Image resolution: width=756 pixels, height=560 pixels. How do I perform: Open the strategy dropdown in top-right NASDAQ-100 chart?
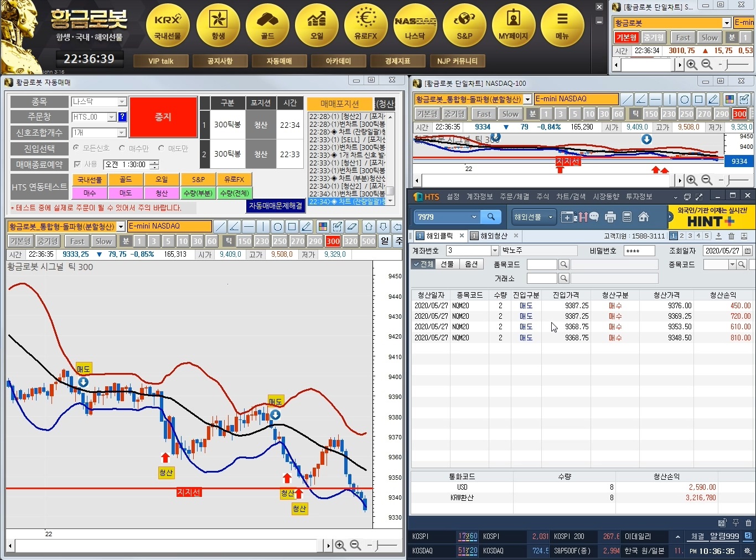point(528,100)
